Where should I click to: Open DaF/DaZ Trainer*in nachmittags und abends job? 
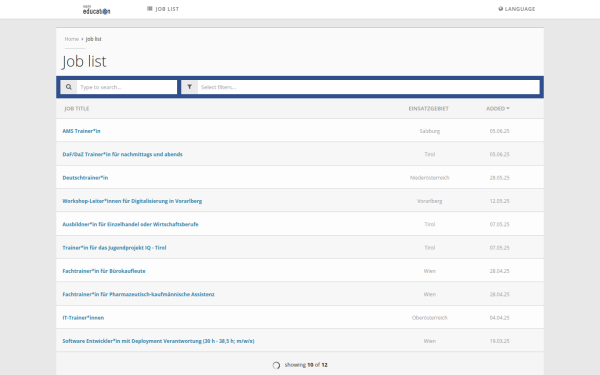(x=122, y=154)
